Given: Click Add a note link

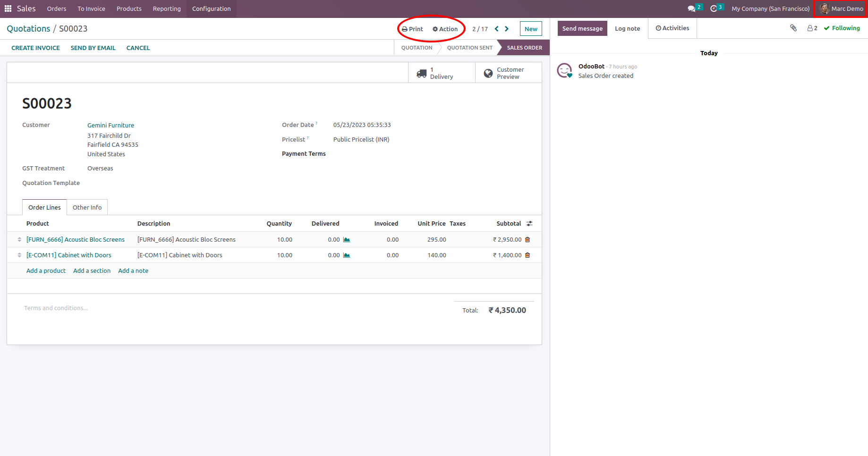Looking at the screenshot, I should (x=133, y=271).
